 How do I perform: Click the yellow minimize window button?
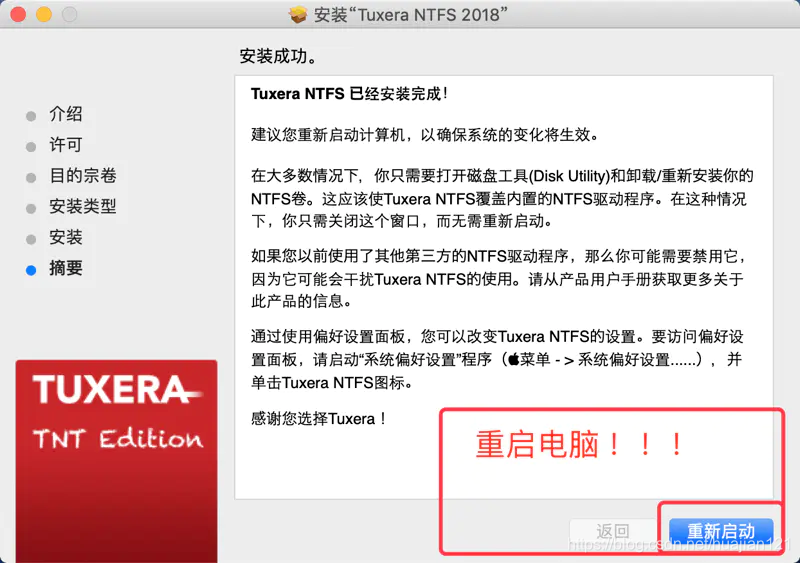[x=44, y=14]
